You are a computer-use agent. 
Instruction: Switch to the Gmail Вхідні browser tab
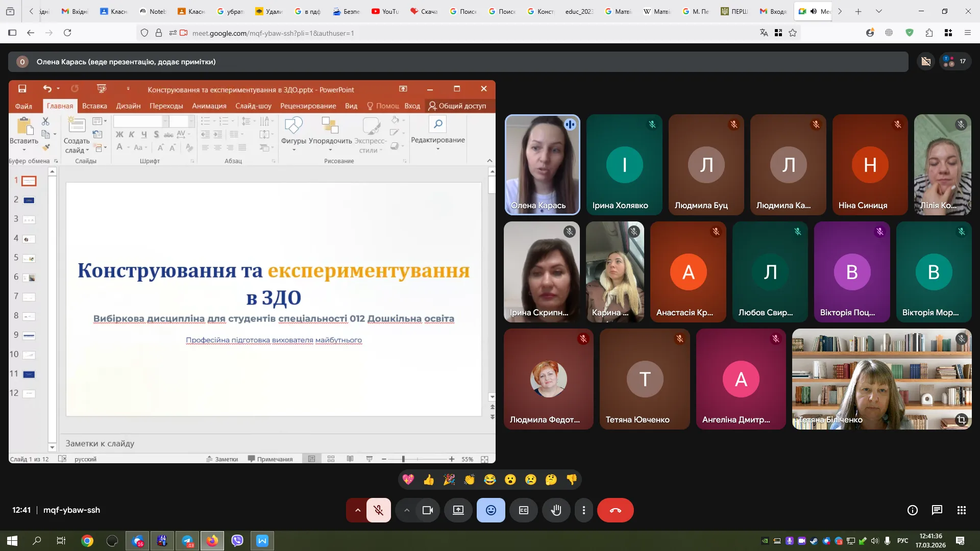pyautogui.click(x=75, y=11)
